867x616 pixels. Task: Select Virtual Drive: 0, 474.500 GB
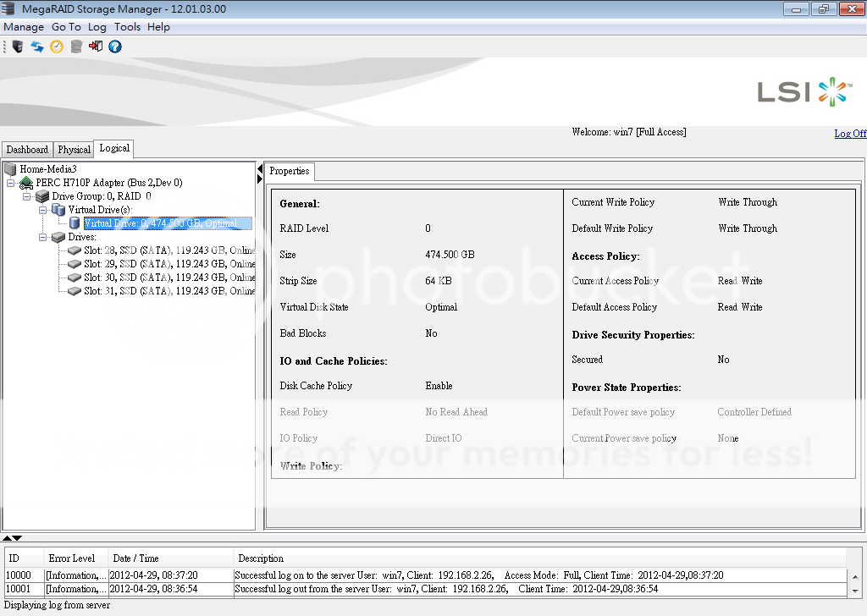tap(168, 223)
